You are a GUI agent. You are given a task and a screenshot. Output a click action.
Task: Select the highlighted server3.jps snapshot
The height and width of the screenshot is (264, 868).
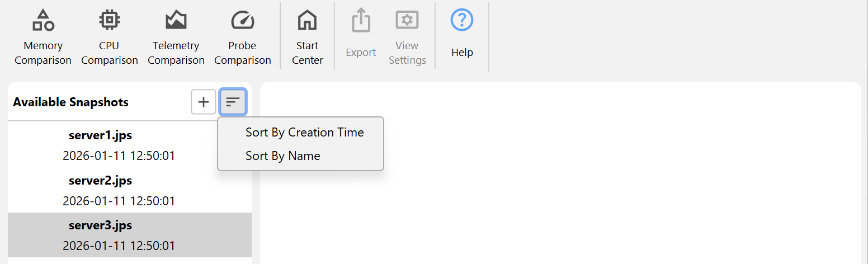tap(100, 225)
